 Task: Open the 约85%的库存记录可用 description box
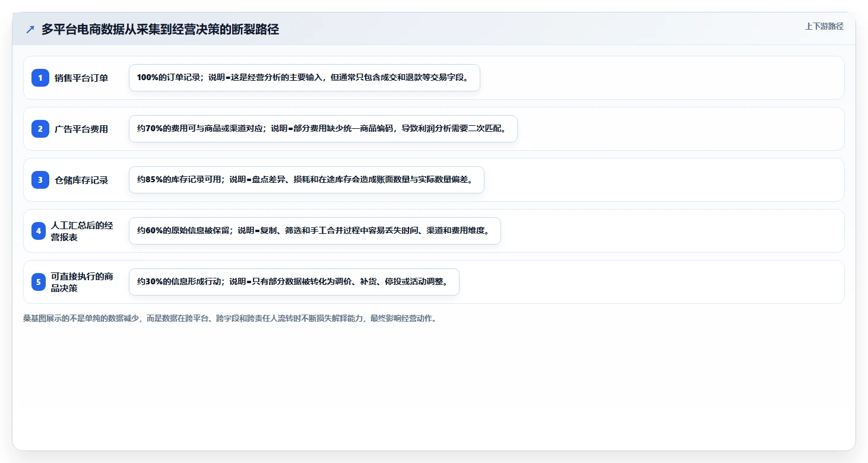pyautogui.click(x=306, y=180)
